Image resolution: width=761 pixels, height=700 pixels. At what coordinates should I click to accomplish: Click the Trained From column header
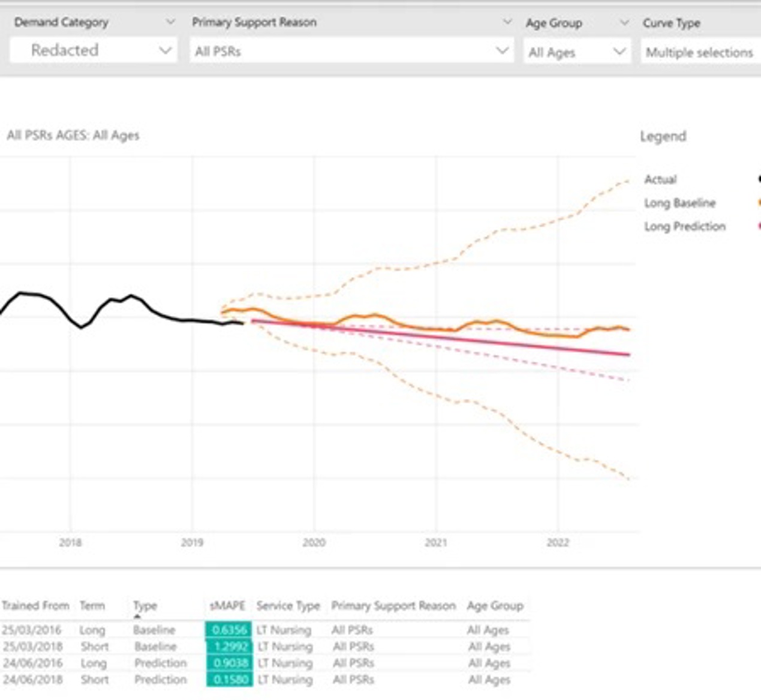35,606
